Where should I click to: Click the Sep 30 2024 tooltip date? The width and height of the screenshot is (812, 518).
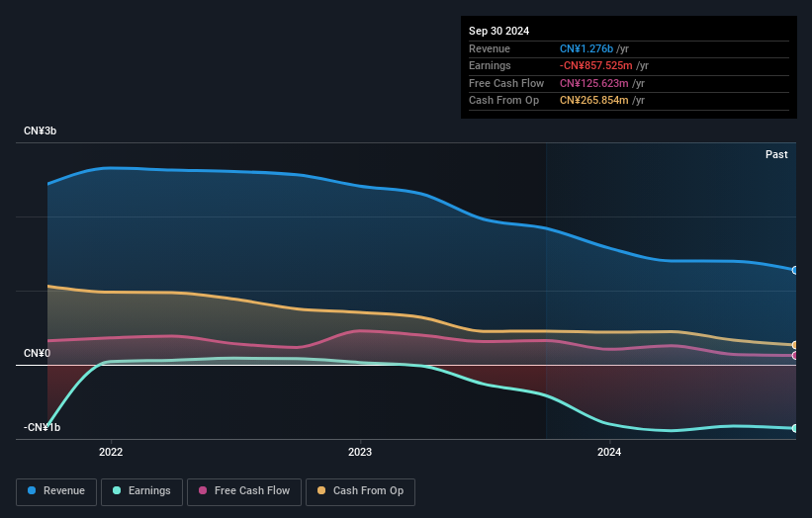[x=498, y=31]
